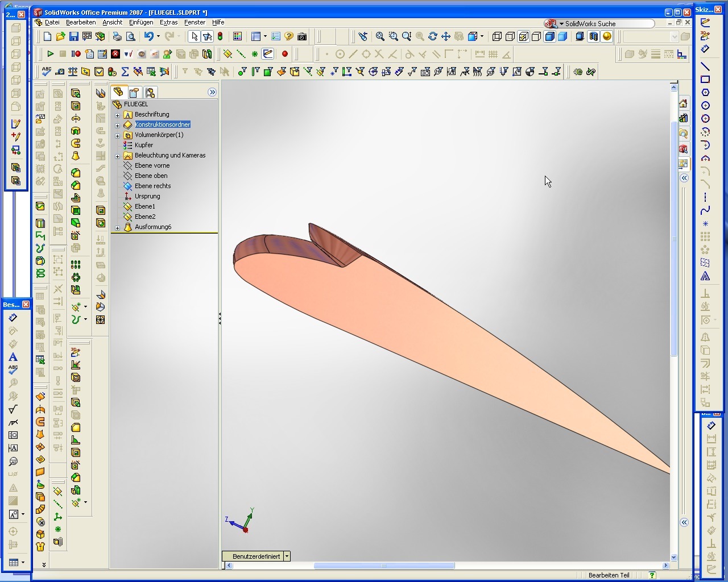
Task: Toggle the Shadows in Shaded Mode icon
Action: coord(580,36)
